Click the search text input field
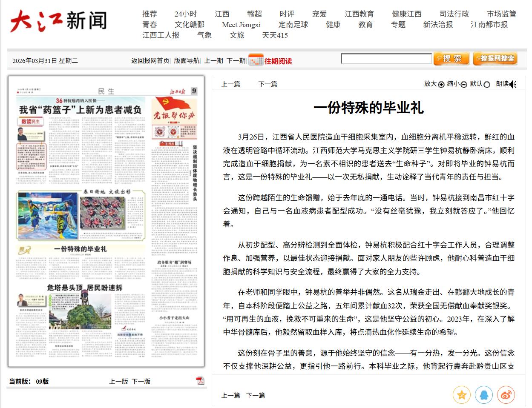The height and width of the screenshot is (408, 532). (386, 59)
